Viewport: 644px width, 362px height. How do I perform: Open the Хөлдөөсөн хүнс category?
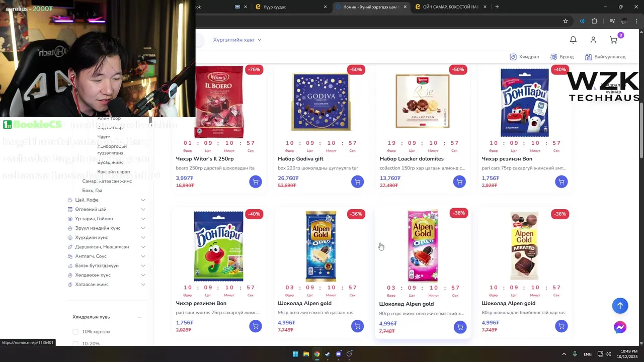tap(93, 275)
